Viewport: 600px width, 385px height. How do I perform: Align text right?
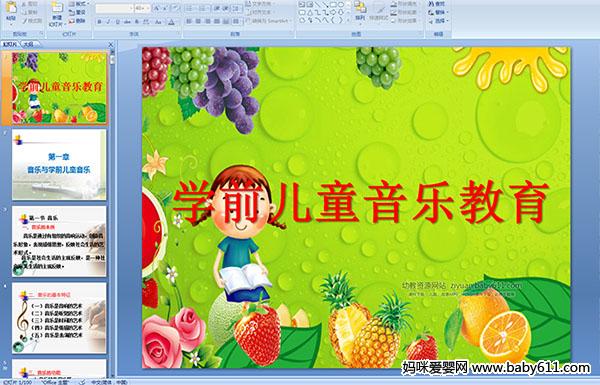208,21
